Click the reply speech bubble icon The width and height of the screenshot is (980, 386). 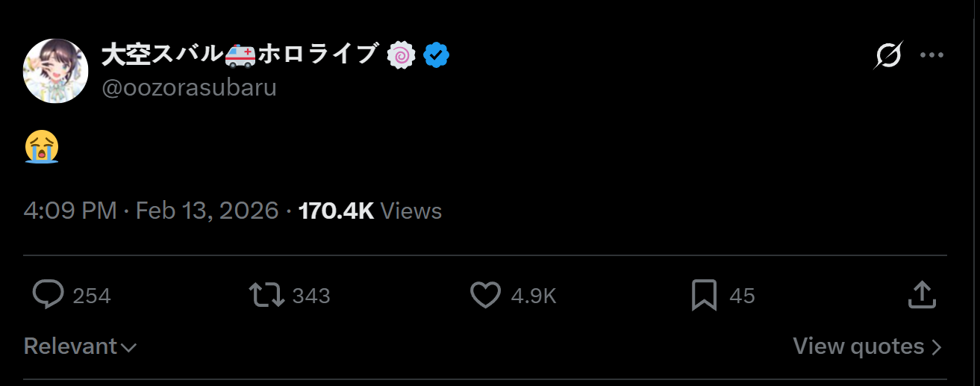tap(49, 295)
